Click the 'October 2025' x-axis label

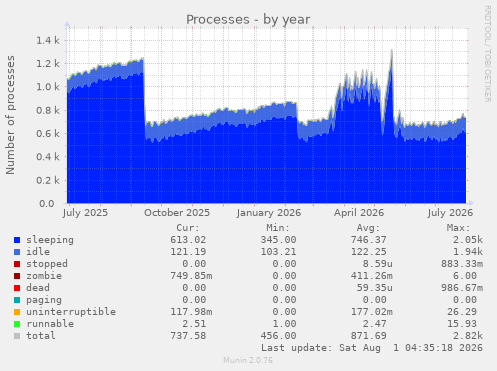[177, 213]
